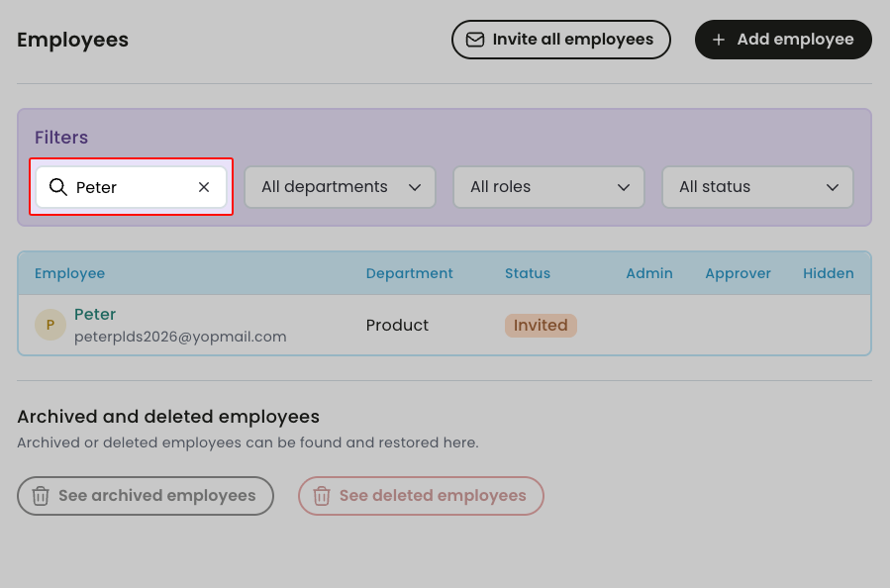
Task: Open the All departments dropdown
Action: point(339,187)
